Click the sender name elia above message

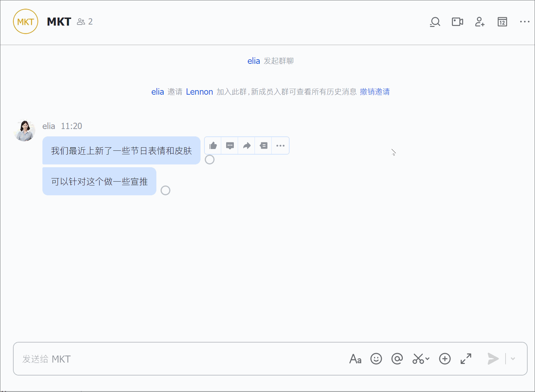(x=49, y=126)
